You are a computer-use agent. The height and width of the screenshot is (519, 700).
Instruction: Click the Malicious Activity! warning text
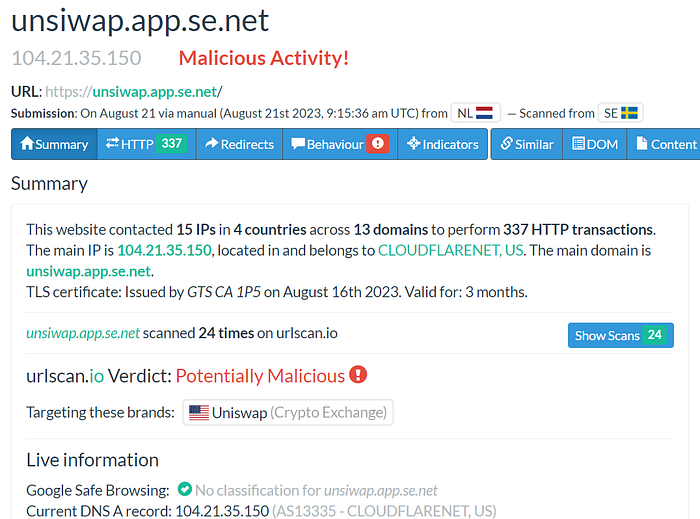click(264, 58)
